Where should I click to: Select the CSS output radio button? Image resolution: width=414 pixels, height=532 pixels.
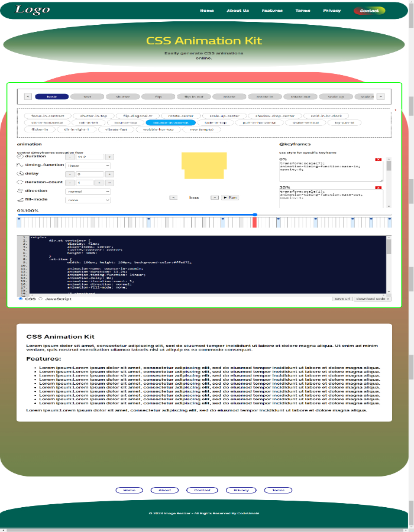pyautogui.click(x=21, y=299)
